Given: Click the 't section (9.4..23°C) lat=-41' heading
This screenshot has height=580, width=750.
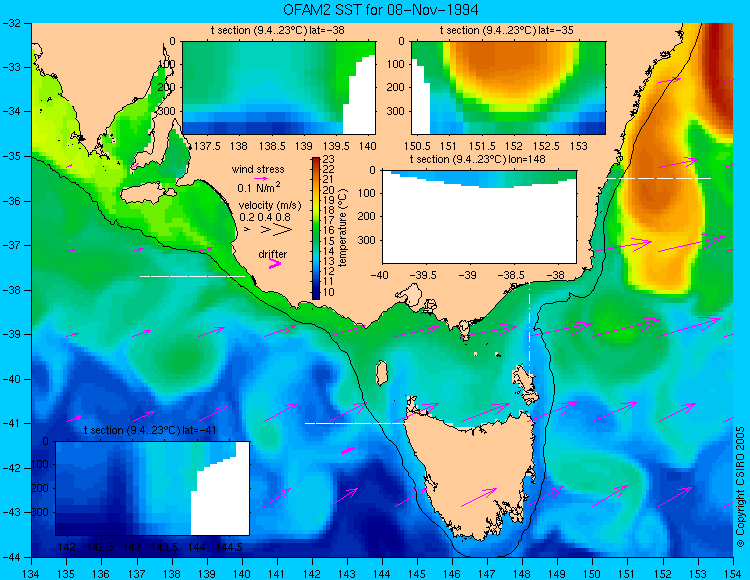Looking at the screenshot, I should pos(152,430).
